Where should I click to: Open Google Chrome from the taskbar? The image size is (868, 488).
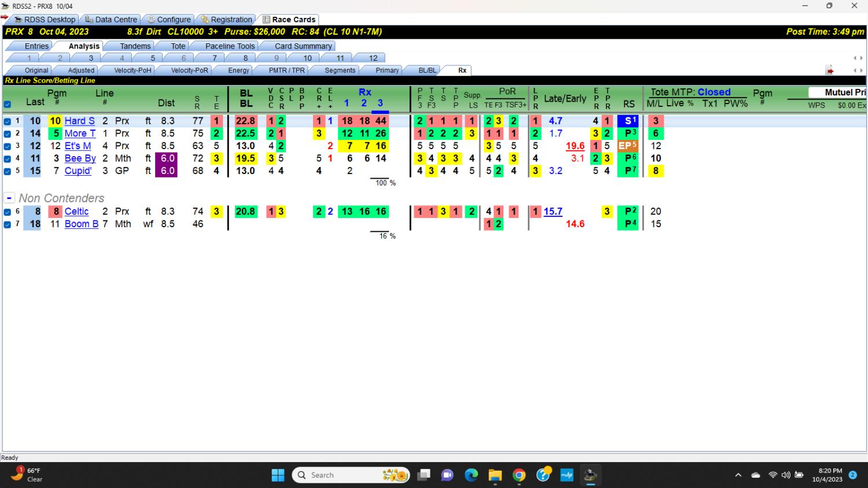[519, 475]
